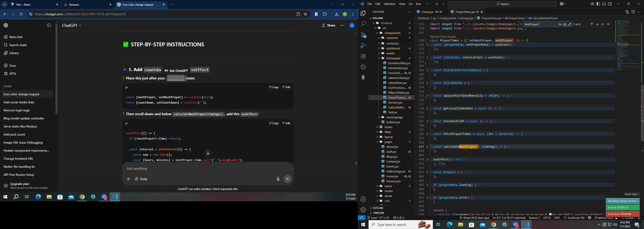644x229 pixels.
Task: Expand the dashboard folder in the Explorer
Action: coord(393,48)
